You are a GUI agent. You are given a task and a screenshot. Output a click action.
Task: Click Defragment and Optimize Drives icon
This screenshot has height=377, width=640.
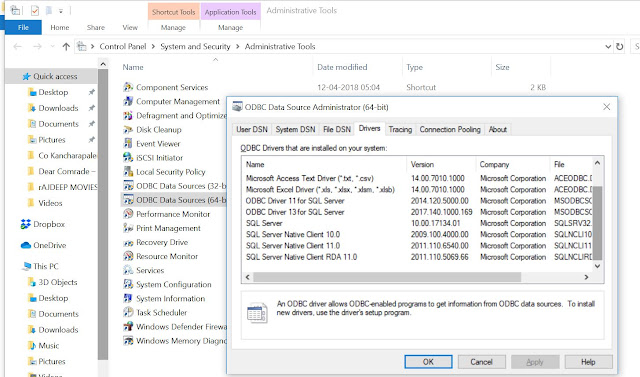coord(128,115)
